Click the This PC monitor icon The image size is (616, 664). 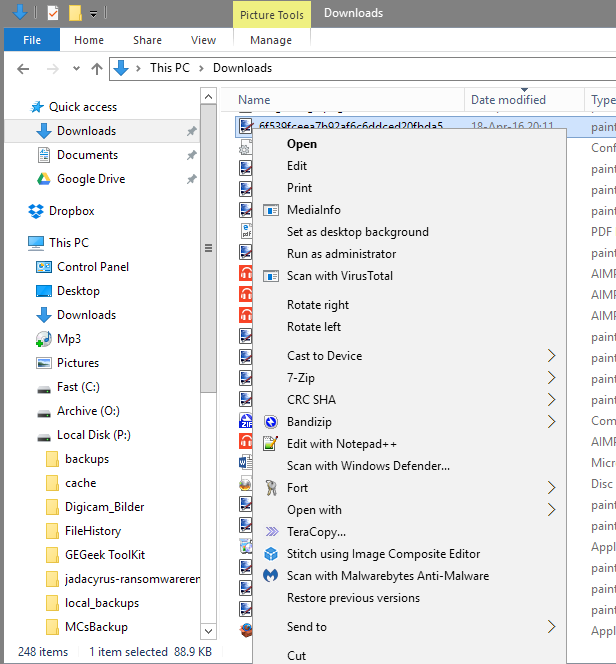pos(36,243)
